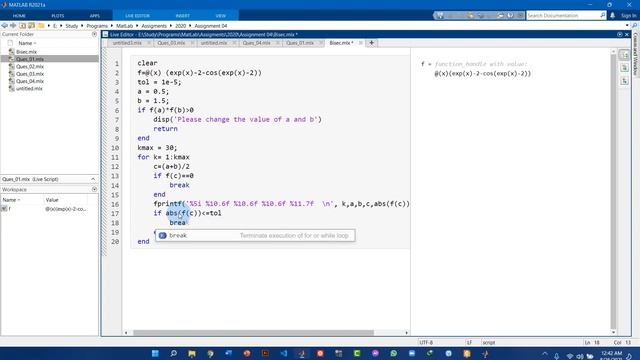Select the Bisec.mlx editor tab
Image resolution: width=640 pixels, height=360 pixels.
(341, 43)
